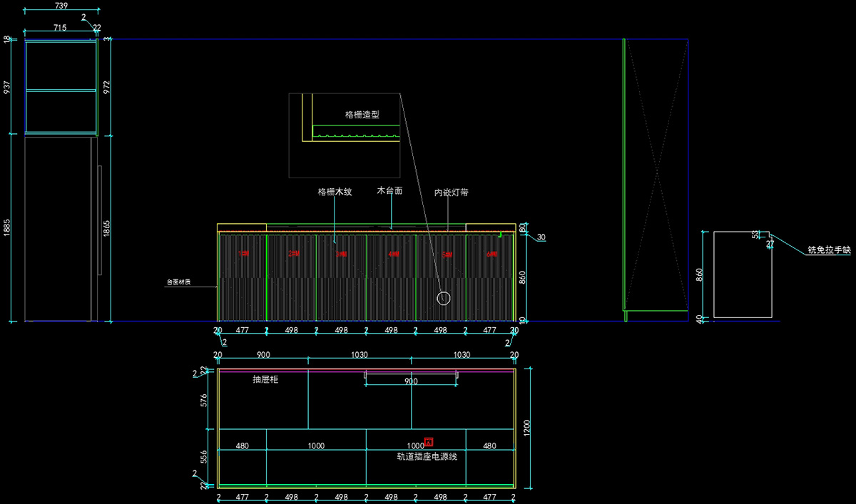Image resolution: width=856 pixels, height=504 pixels.
Task: Select the red socket symbol in plan
Action: coord(429,442)
